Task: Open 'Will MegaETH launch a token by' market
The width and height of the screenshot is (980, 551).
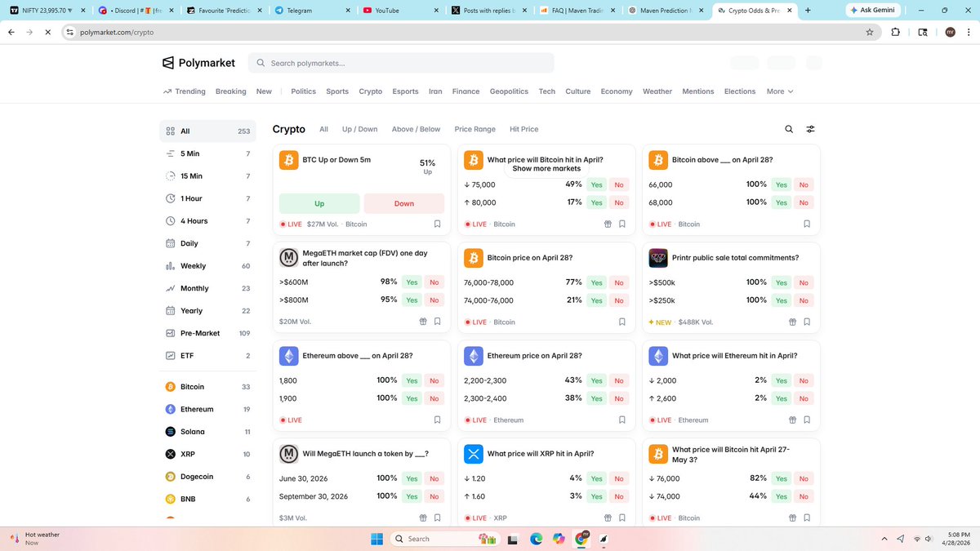Action: click(x=366, y=454)
